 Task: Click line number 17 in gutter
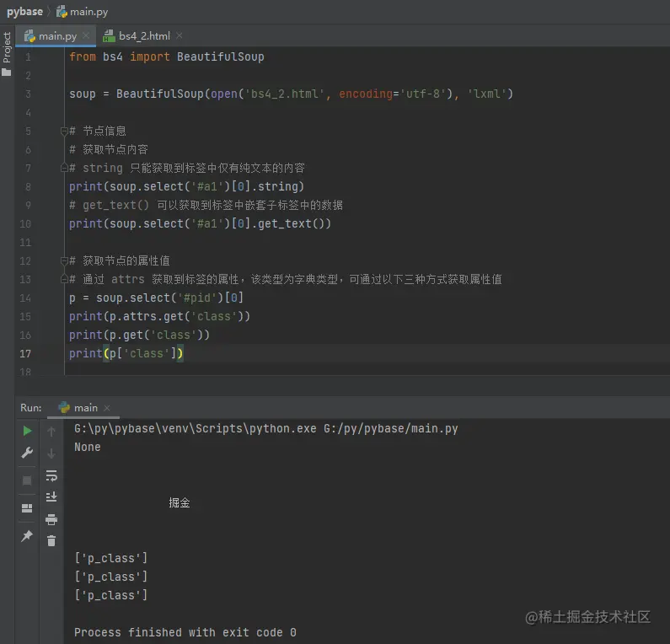pyautogui.click(x=25, y=353)
